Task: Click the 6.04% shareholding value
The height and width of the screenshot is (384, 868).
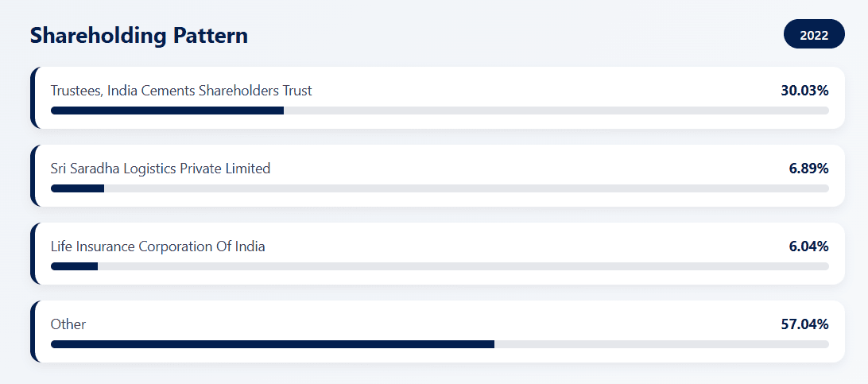Action: (x=808, y=246)
